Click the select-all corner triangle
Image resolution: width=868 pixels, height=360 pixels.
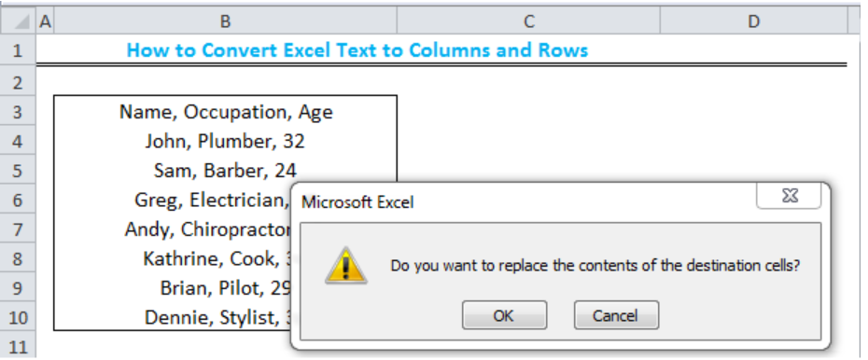coord(19,21)
